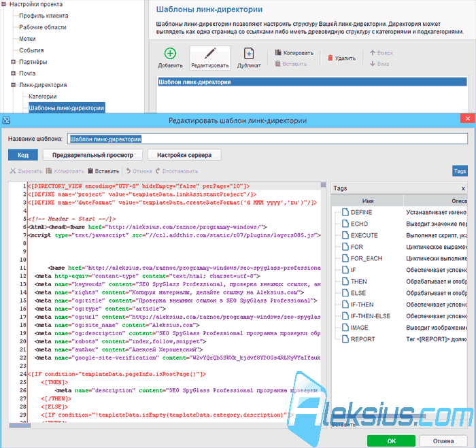The image size is (476, 448).
Task: Open Рабочие области in settings tree
Action: click(x=43, y=27)
